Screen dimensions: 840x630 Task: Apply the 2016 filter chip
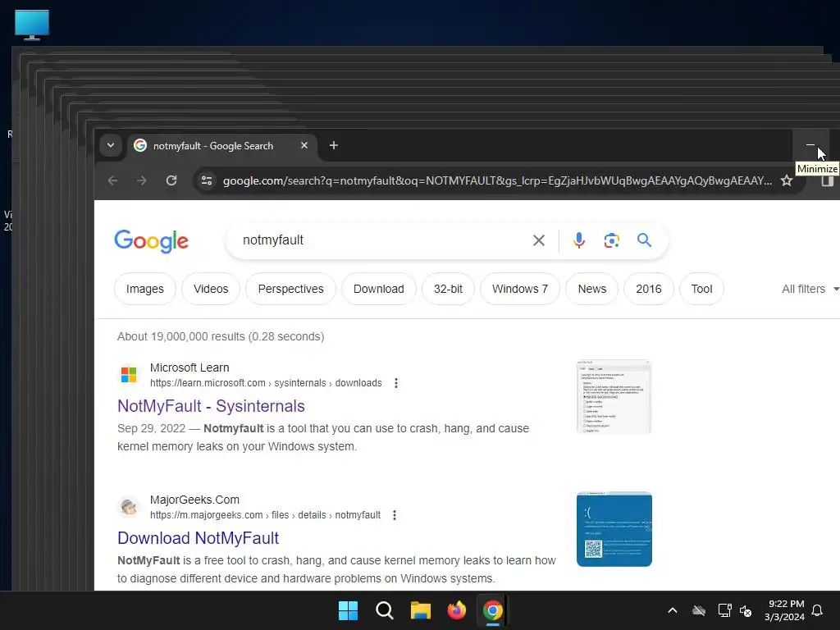tap(649, 289)
